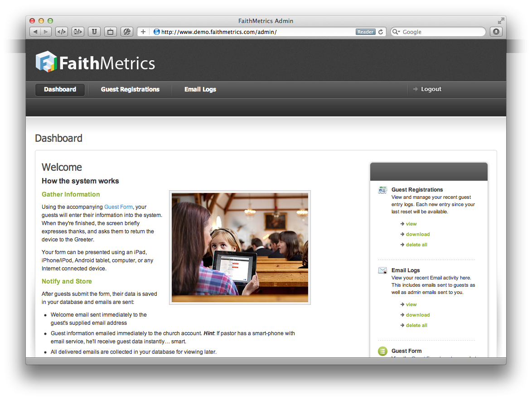Viewport: 532px width, 414px height.
Task: Click the green Guest Form list icon
Action: coord(382,351)
